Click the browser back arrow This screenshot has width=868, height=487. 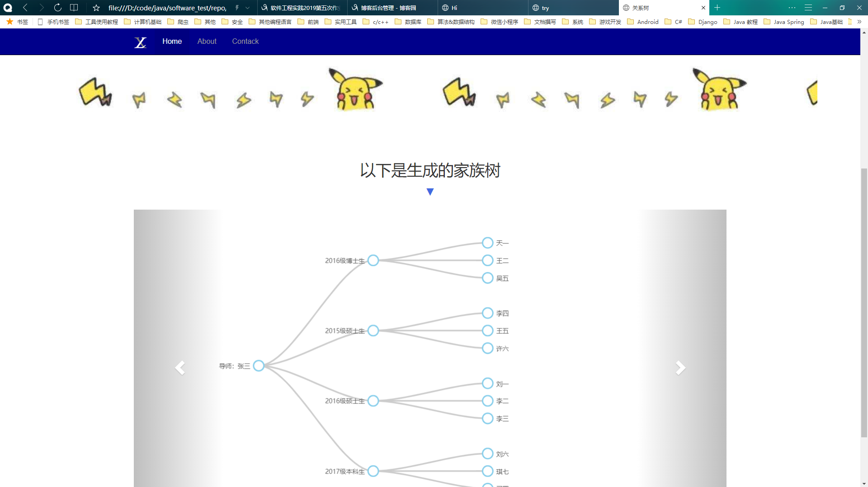[25, 8]
